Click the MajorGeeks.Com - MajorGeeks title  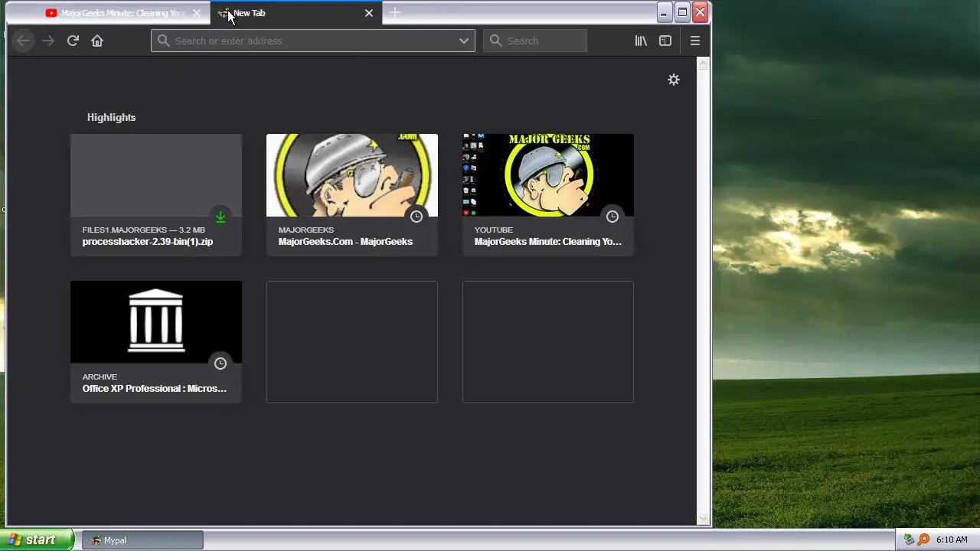coord(345,242)
